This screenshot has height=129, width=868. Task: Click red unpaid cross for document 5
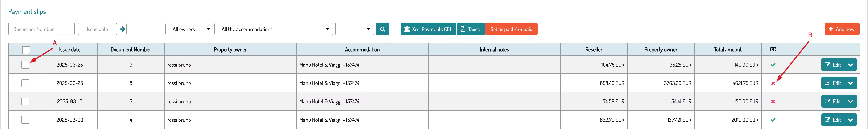tap(773, 102)
